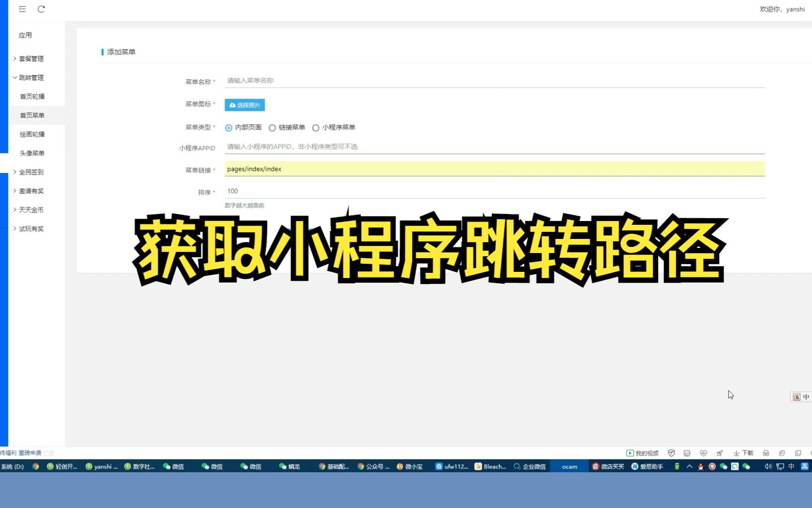Image resolution: width=812 pixels, height=508 pixels.
Task: Switch to the 首页轮播 menu item
Action: [x=32, y=96]
